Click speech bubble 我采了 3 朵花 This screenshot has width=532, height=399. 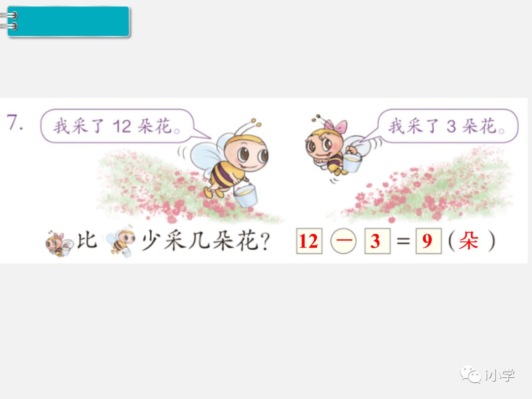tap(440, 126)
